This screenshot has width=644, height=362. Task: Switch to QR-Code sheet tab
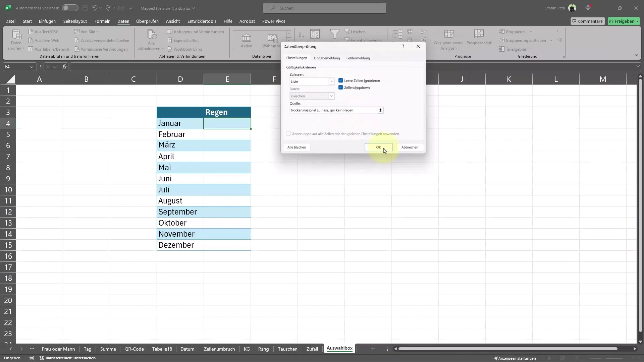click(x=134, y=349)
